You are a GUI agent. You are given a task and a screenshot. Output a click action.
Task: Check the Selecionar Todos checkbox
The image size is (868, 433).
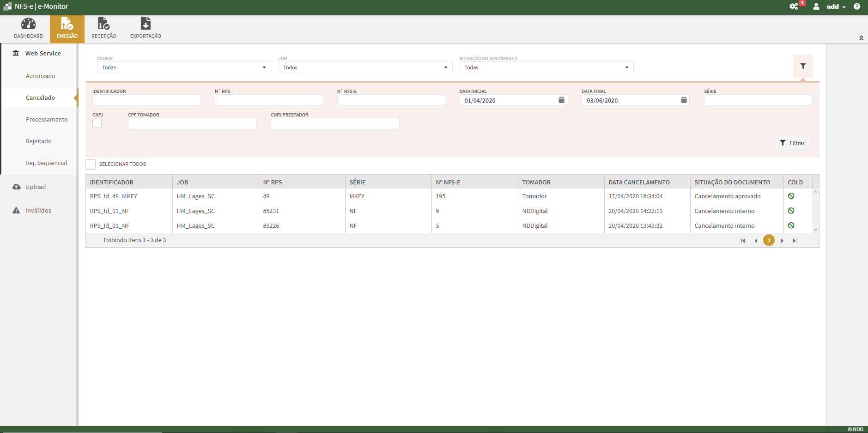(91, 164)
